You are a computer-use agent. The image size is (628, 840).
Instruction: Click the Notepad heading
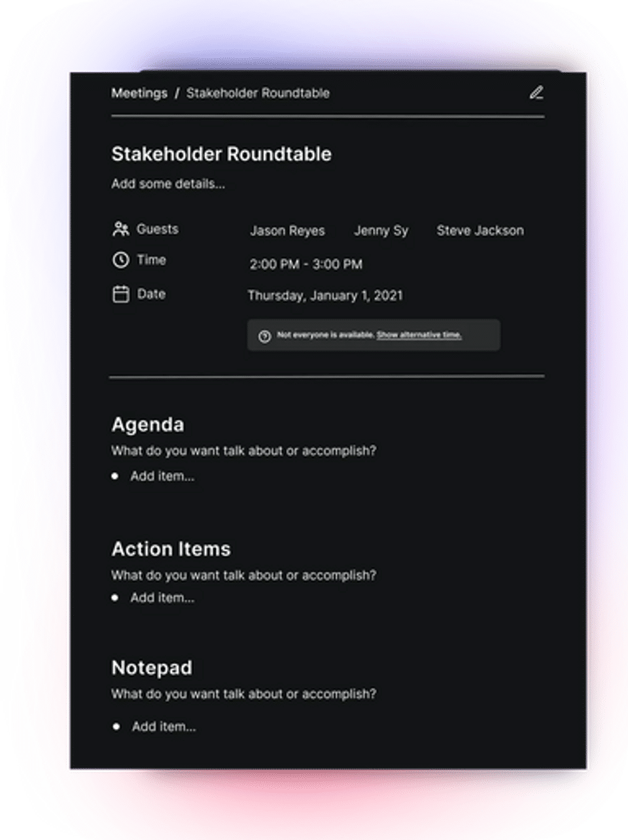(x=152, y=668)
